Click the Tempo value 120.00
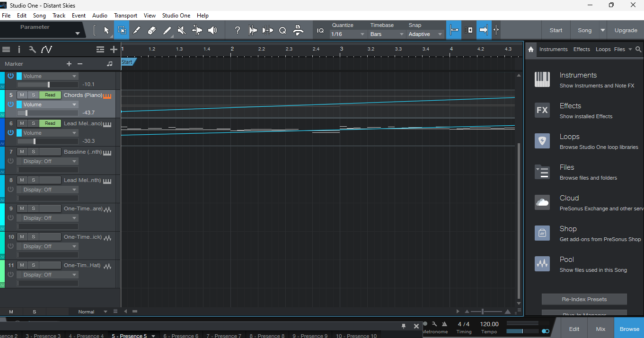The image size is (644, 338). click(x=489, y=324)
